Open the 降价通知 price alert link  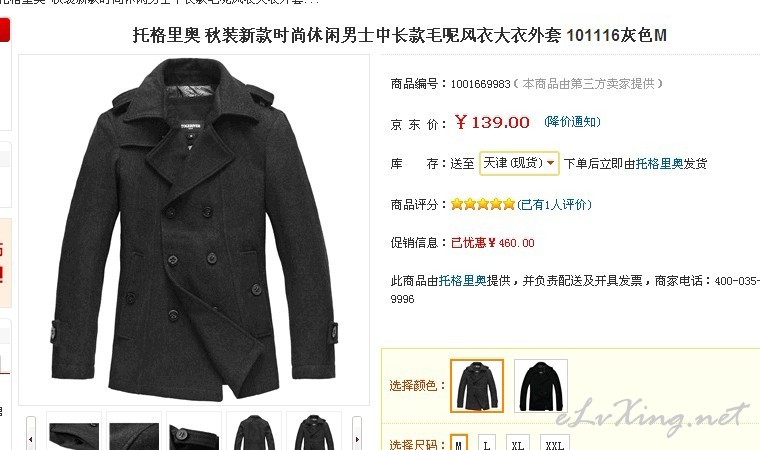point(572,122)
